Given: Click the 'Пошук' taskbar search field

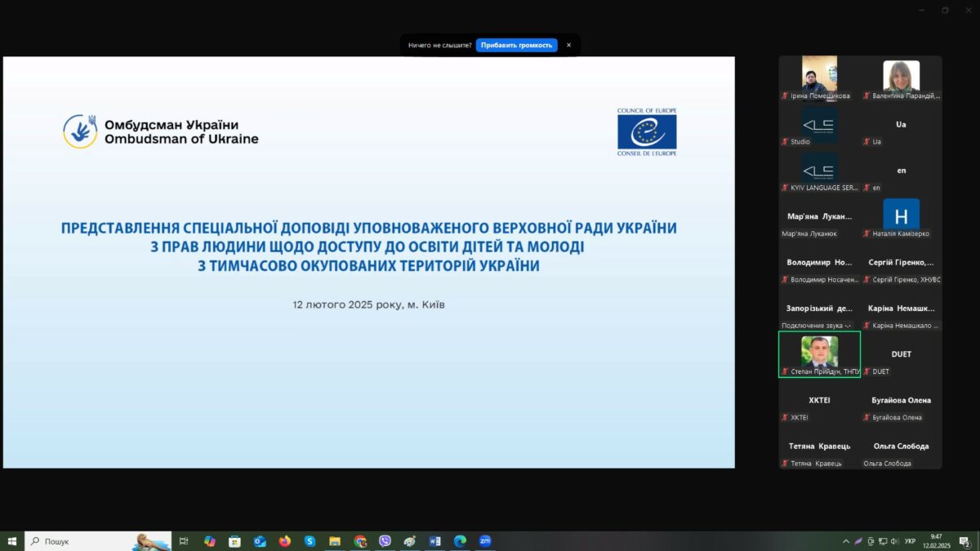Looking at the screenshot, I should (82, 541).
